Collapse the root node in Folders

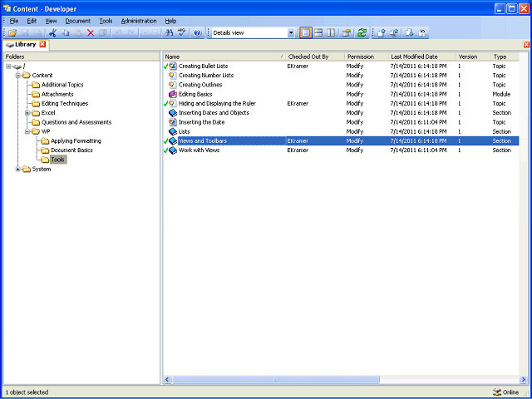[x=8, y=66]
